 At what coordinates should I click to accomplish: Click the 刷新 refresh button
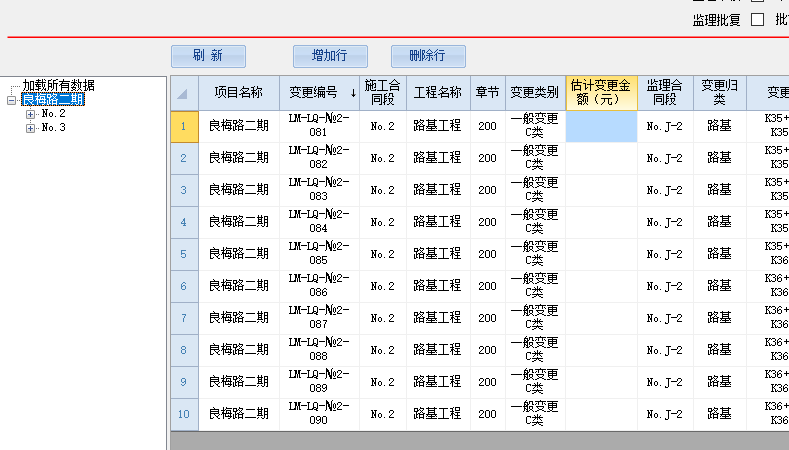tap(208, 56)
